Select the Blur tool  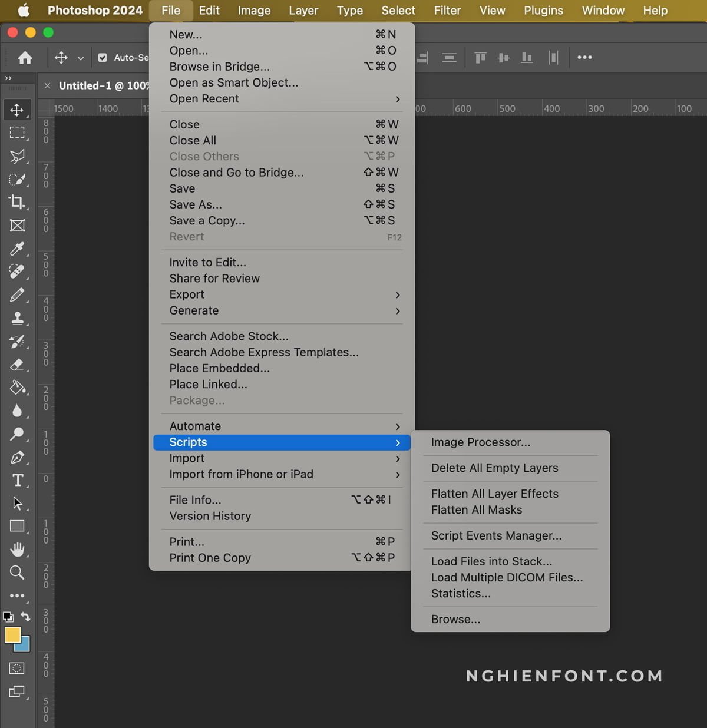pyautogui.click(x=17, y=411)
